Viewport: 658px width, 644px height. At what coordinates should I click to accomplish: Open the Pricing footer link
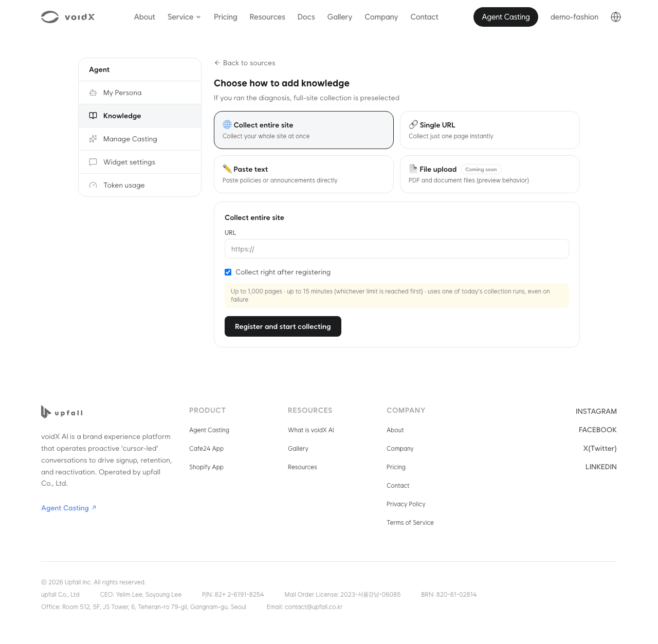click(396, 467)
